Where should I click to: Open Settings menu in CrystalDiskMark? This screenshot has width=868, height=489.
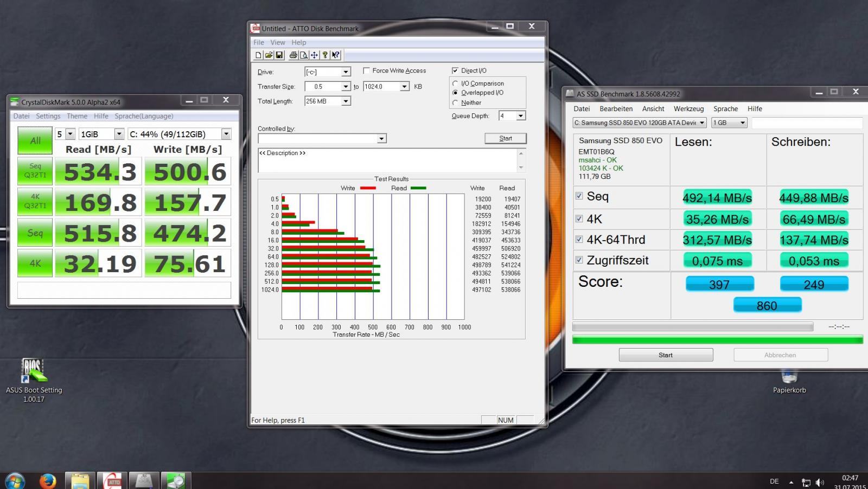pos(48,116)
